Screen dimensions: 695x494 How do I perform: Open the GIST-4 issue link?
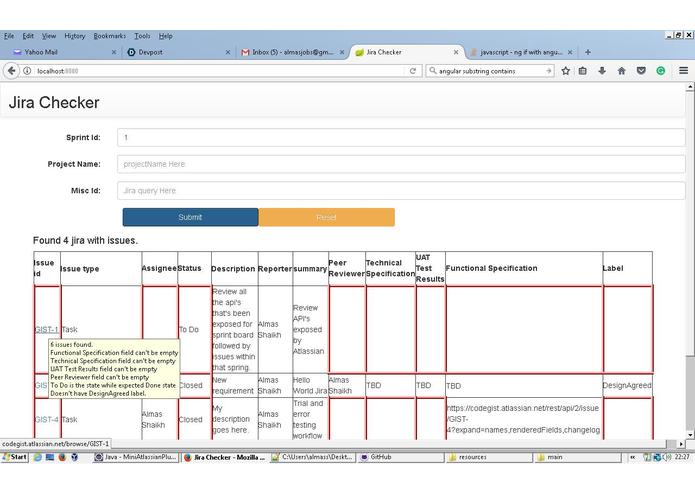(47, 419)
